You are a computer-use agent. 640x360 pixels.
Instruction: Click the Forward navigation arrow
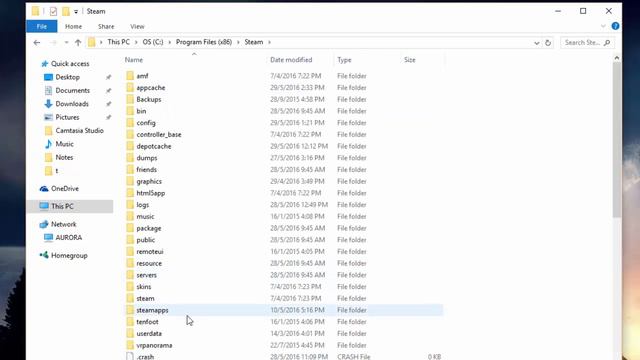[x=53, y=42]
